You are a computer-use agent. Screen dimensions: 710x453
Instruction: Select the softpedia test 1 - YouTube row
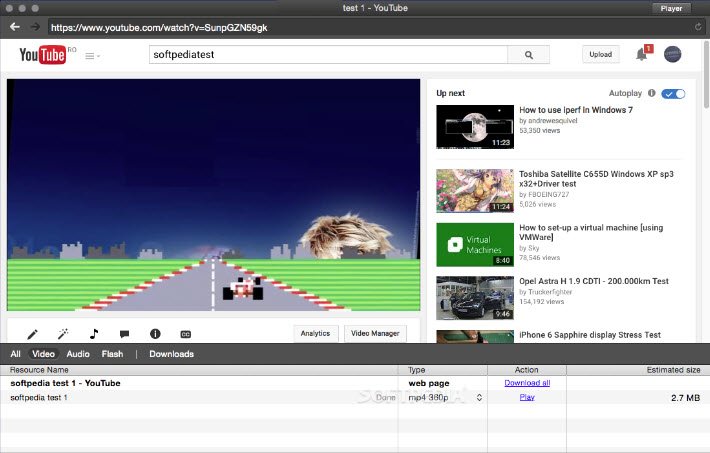[x=355, y=383]
